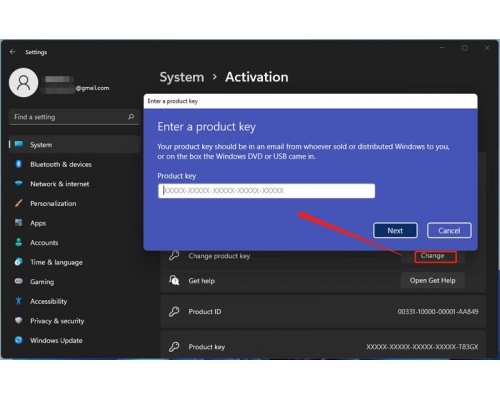Click the back arrow in Settings

click(x=13, y=52)
